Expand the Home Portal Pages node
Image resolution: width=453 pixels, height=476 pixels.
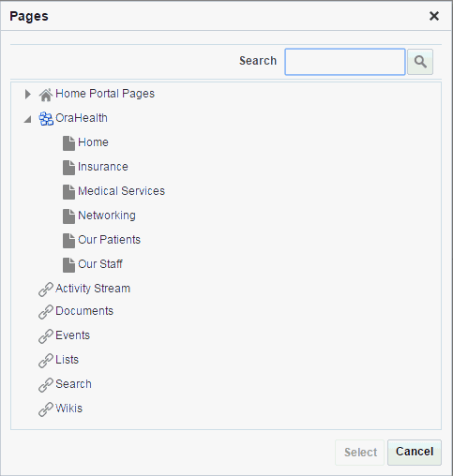[x=28, y=94]
